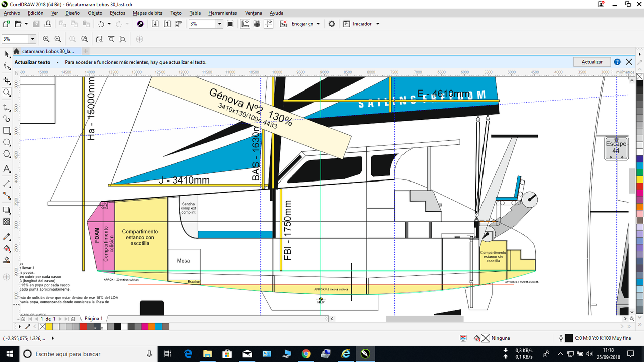Open help for text update message
The width and height of the screenshot is (644, 362).
[617, 62]
